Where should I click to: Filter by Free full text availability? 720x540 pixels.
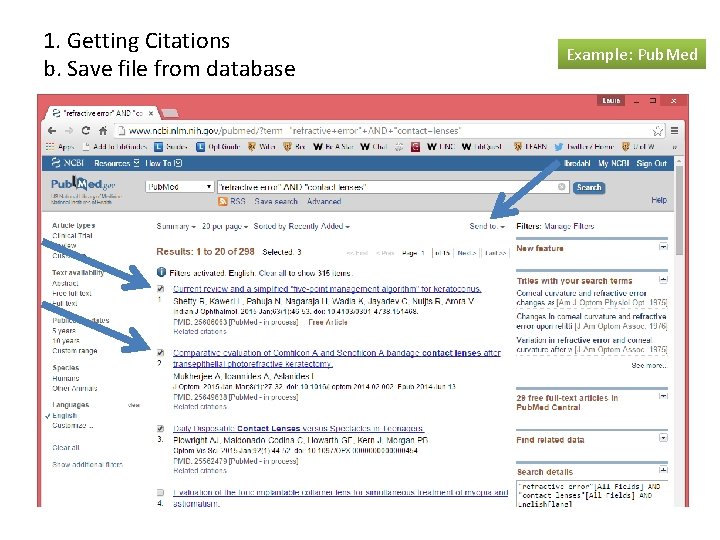click(72, 293)
